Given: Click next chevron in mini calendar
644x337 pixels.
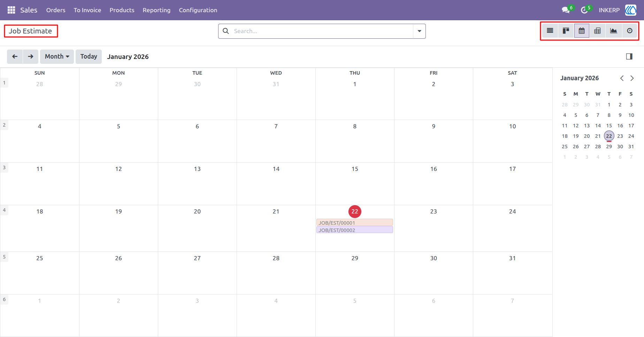Looking at the screenshot, I should click(x=632, y=78).
